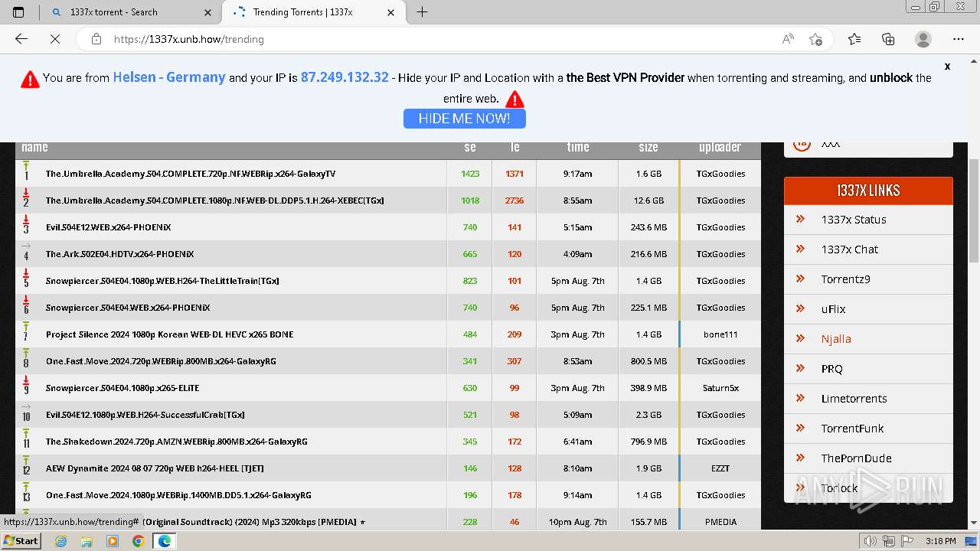This screenshot has height=551, width=980.
Task: Sort by se column header
Action: [470, 147]
